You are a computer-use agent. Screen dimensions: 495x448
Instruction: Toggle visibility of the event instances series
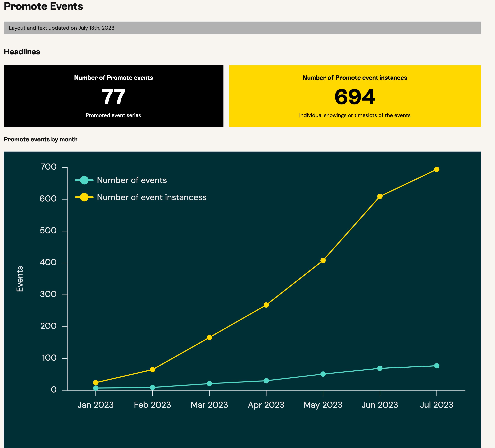[x=152, y=197]
